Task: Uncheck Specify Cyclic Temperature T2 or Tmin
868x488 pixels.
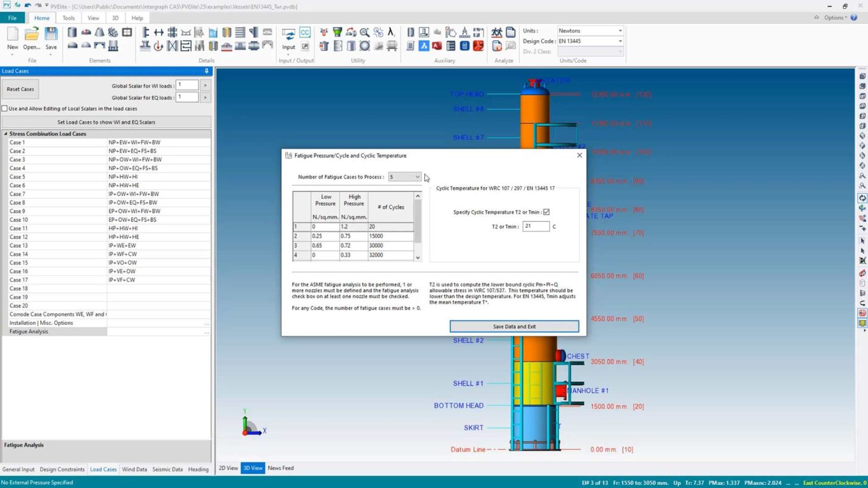Action: [x=546, y=212]
